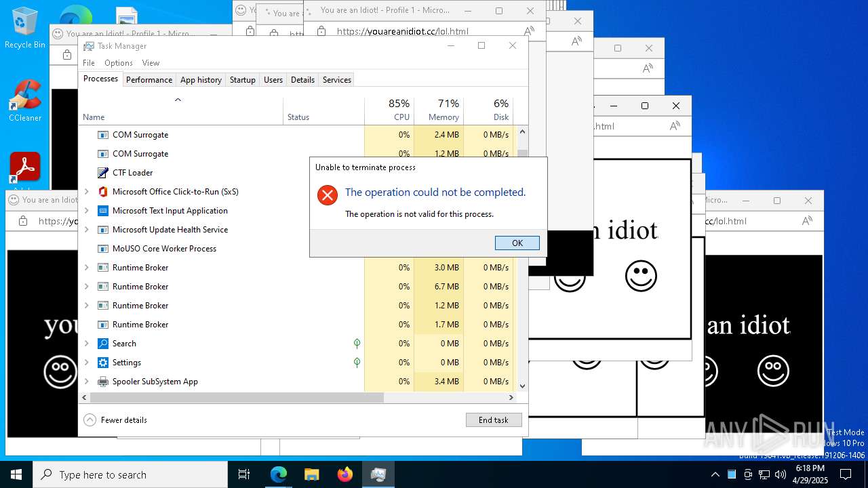The height and width of the screenshot is (488, 868).
Task: Click the Microsoft Text Input Application icon
Action: (x=103, y=211)
